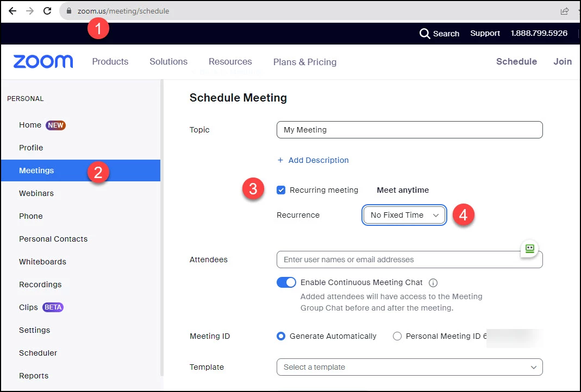Click the Search magnifier icon
581x392 pixels.
[424, 34]
